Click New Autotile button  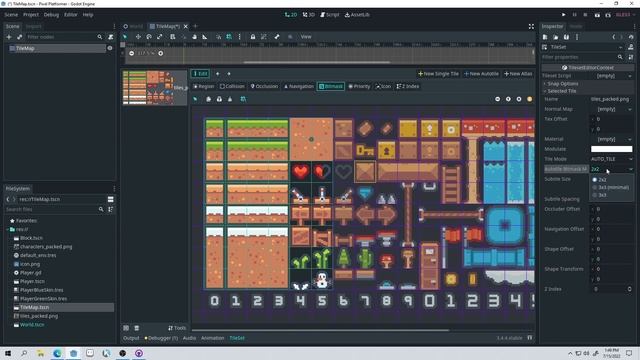[481, 74]
